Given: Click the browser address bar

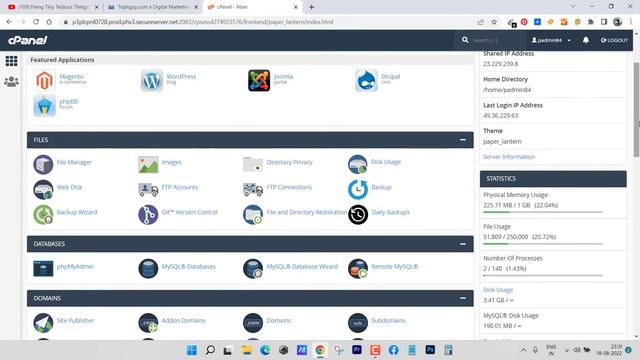Looking at the screenshot, I should pos(269,22).
